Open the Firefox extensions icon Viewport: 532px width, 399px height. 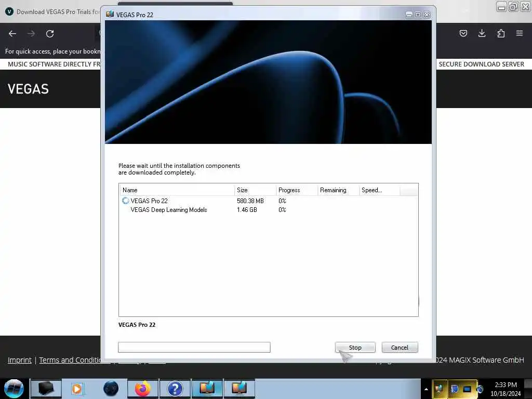(501, 33)
